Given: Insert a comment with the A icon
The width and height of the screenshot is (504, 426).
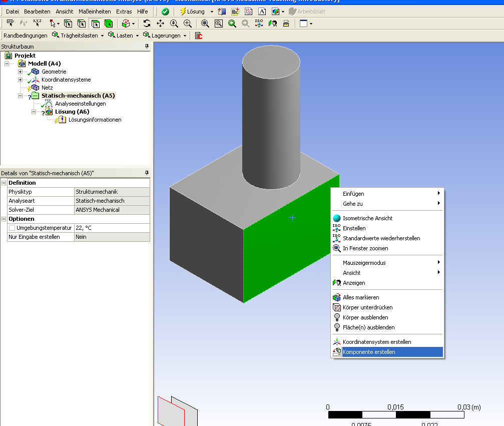Looking at the screenshot, I should tap(262, 12).
